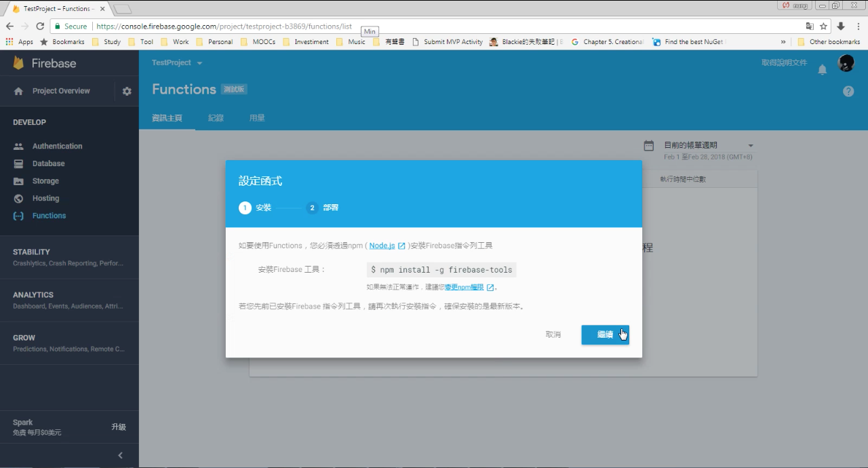Click Chrome back arrow
Viewport: 868px width, 468px height.
(9, 26)
